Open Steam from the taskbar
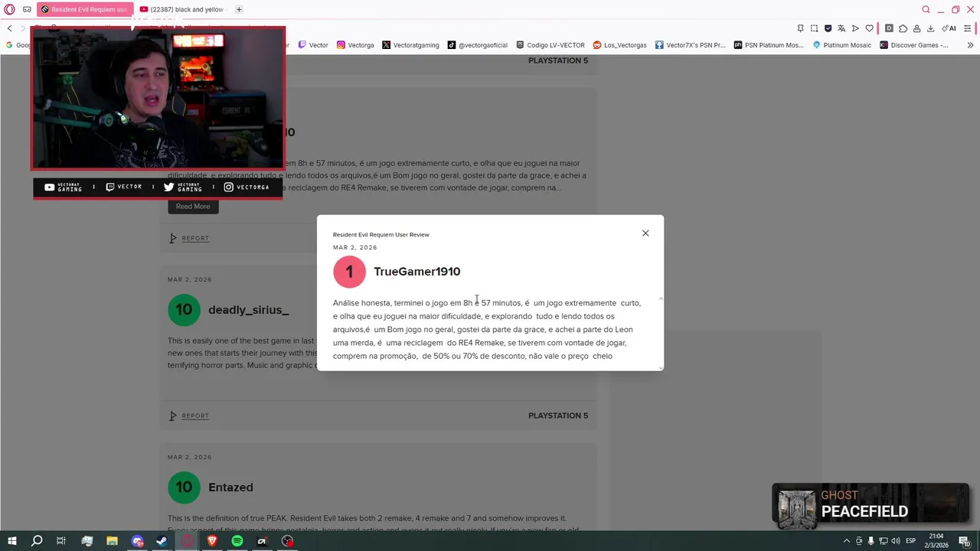 tap(162, 541)
